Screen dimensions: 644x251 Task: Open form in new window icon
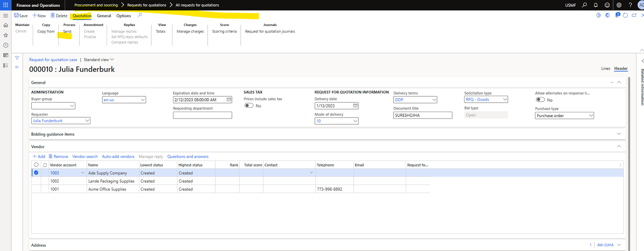point(634,15)
